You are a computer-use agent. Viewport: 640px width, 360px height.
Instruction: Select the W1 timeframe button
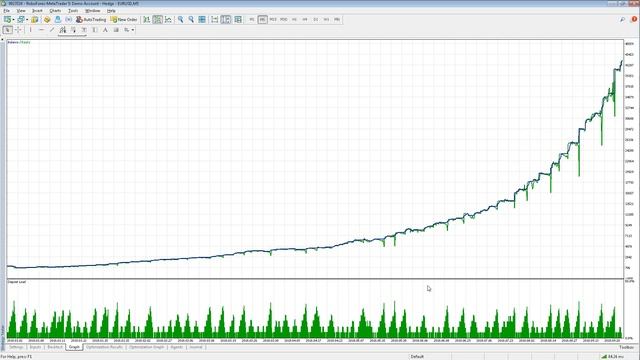pos(326,19)
